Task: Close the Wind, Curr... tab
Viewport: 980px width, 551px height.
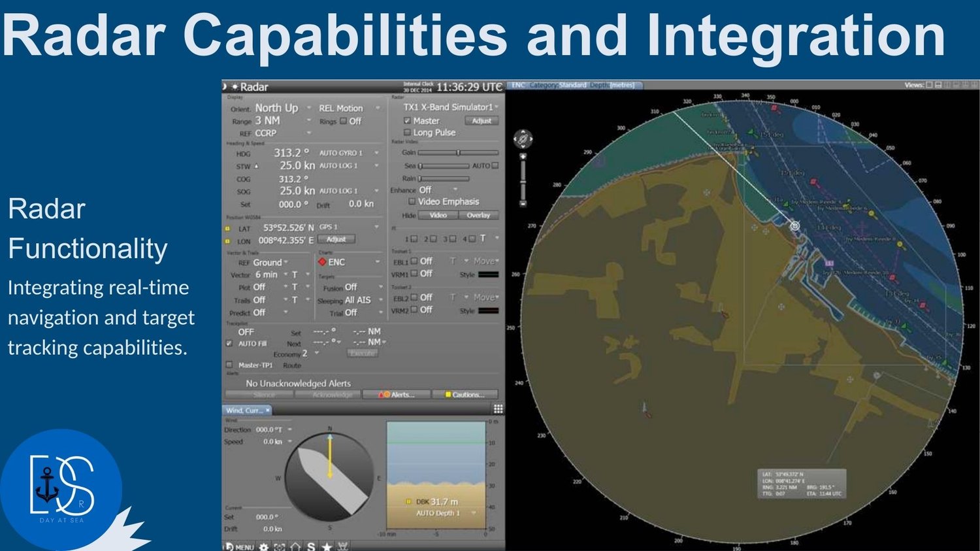Action: [x=268, y=410]
